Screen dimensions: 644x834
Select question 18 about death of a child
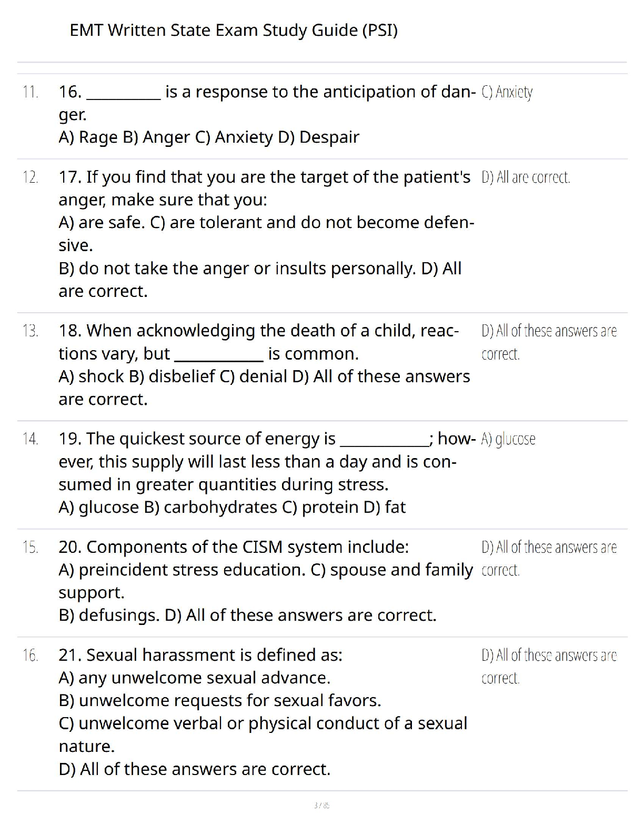264,364
